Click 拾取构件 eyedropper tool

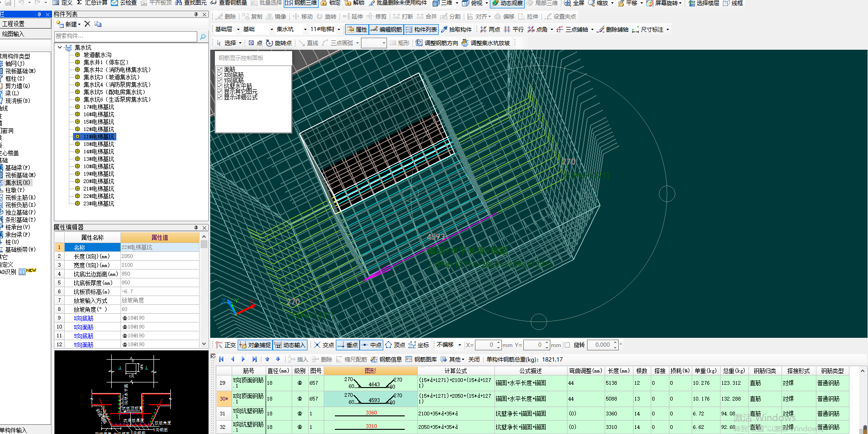click(456, 29)
